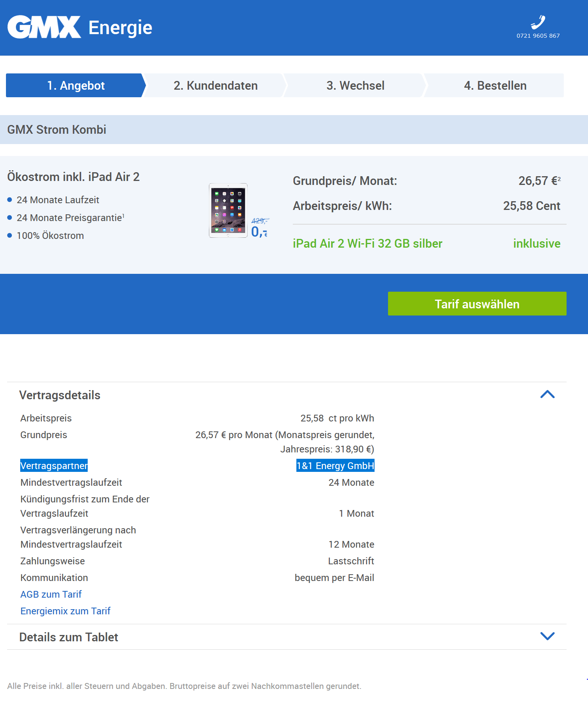Open the Details zum Tablet heading
The width and height of the screenshot is (588, 706).
point(69,637)
